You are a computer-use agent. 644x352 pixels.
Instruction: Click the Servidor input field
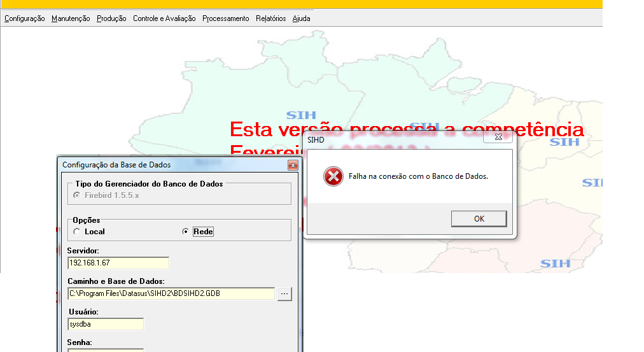pyautogui.click(x=118, y=263)
